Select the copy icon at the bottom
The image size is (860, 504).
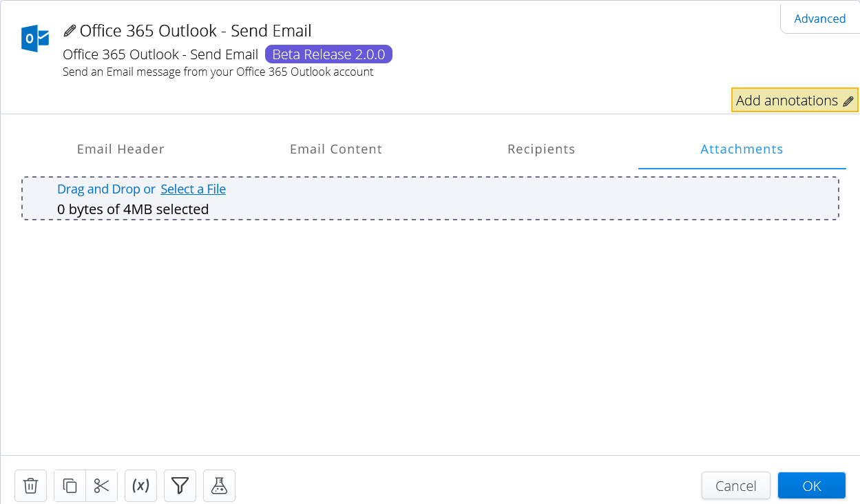click(x=69, y=485)
